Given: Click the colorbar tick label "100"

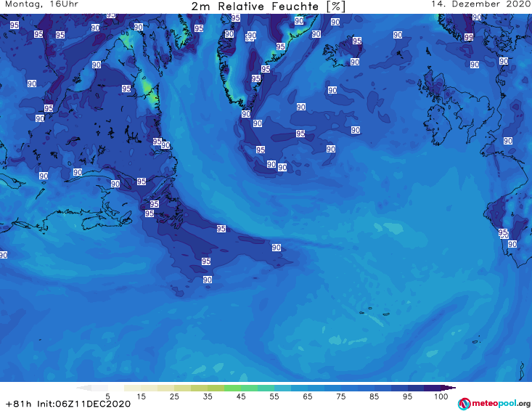Looking at the screenshot, I should coord(441,396).
